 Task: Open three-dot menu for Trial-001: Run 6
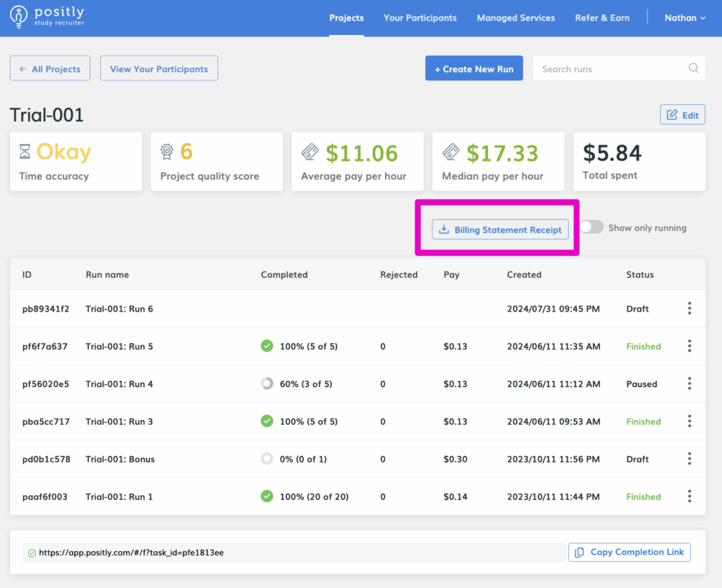click(x=689, y=309)
